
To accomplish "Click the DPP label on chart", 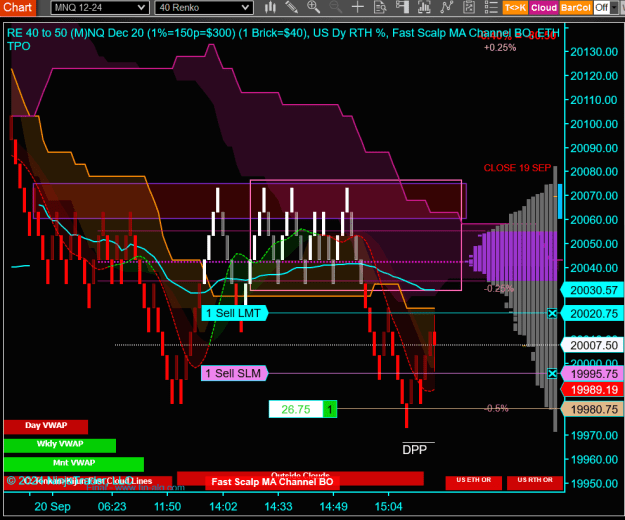I will click(415, 450).
